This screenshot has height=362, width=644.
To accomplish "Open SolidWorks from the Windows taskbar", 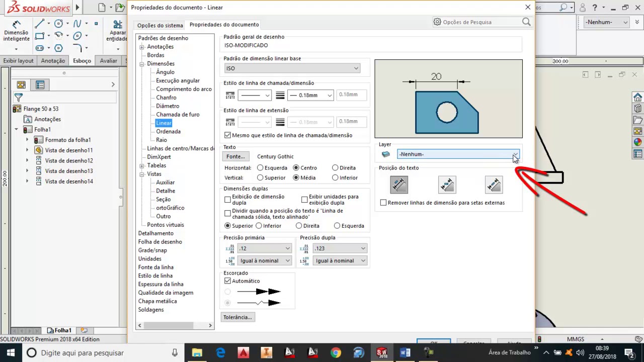I will point(382,352).
